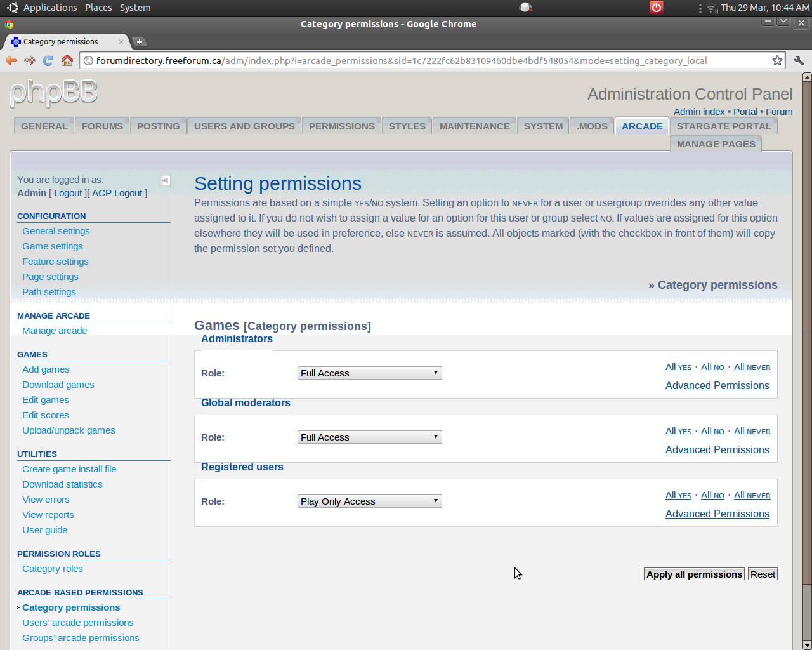Click the Reset button
This screenshot has width=812, height=650.
coord(763,574)
